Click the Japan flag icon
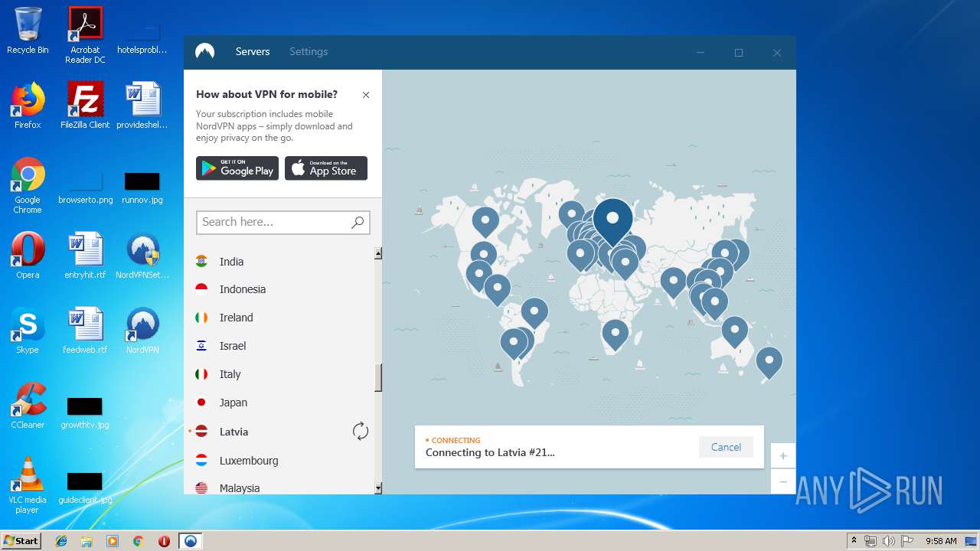Image resolution: width=980 pixels, height=551 pixels. pyautogui.click(x=201, y=403)
